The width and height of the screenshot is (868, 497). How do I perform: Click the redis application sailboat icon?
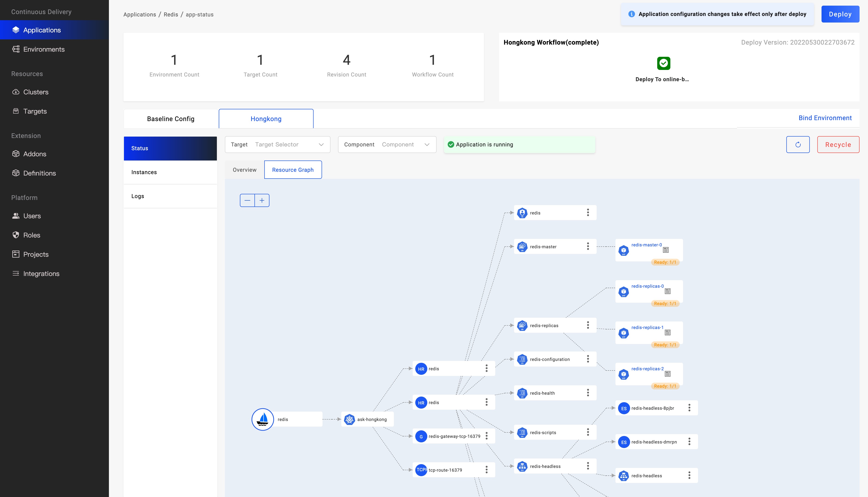tap(262, 419)
